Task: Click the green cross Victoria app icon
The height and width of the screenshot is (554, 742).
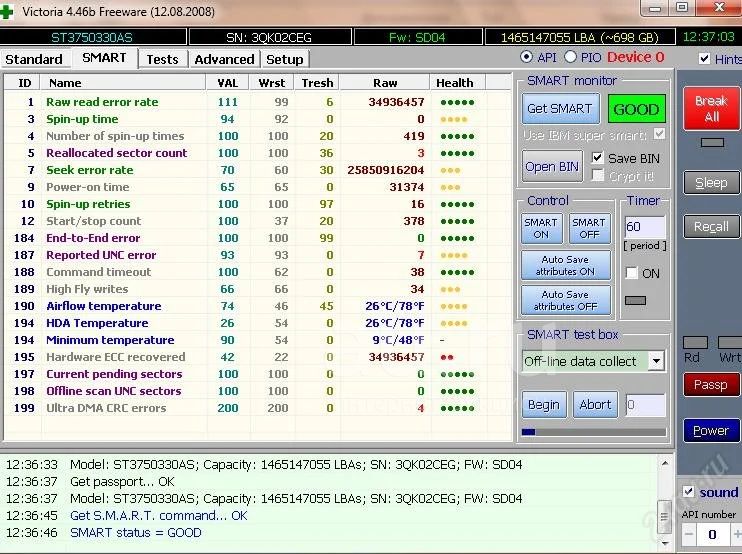Action: [6, 11]
